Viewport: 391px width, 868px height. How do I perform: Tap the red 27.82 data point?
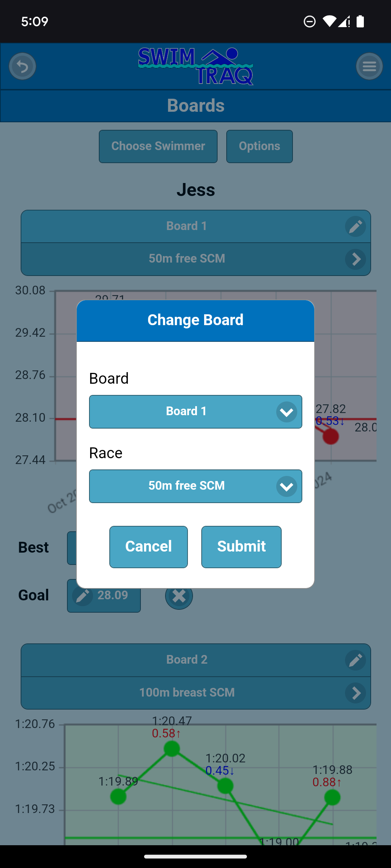[331, 437]
